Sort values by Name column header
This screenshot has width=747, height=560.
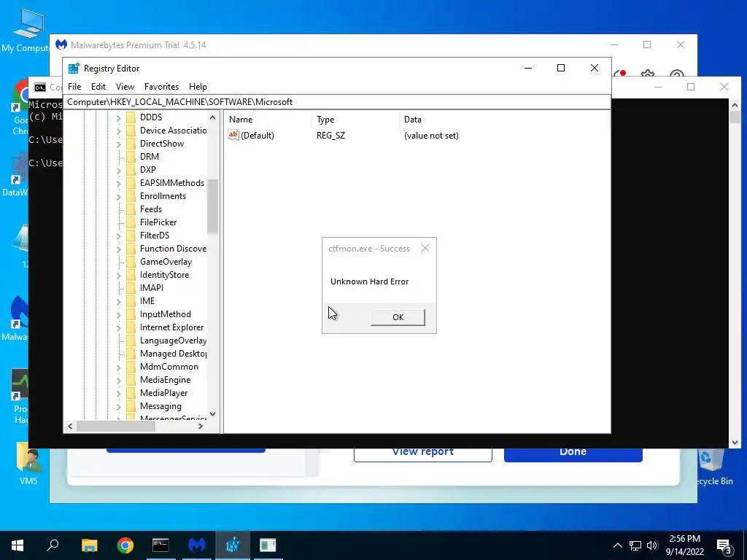[x=268, y=120]
